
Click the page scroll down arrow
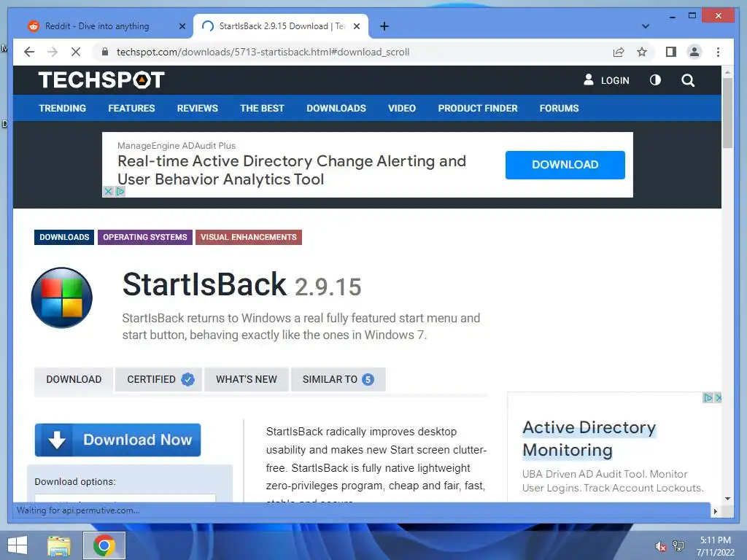pyautogui.click(x=727, y=499)
